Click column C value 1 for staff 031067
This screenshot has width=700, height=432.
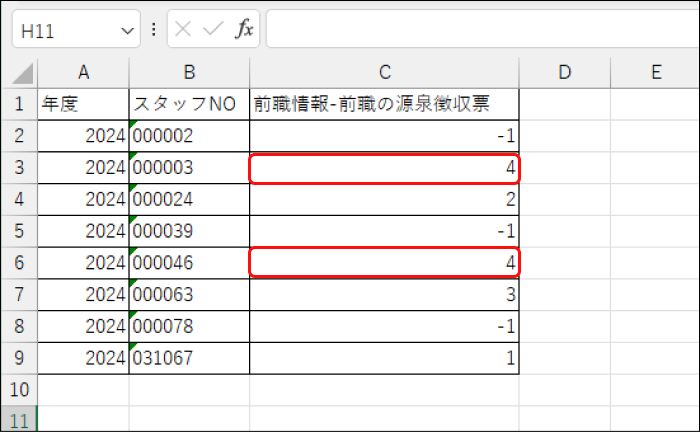click(x=384, y=358)
